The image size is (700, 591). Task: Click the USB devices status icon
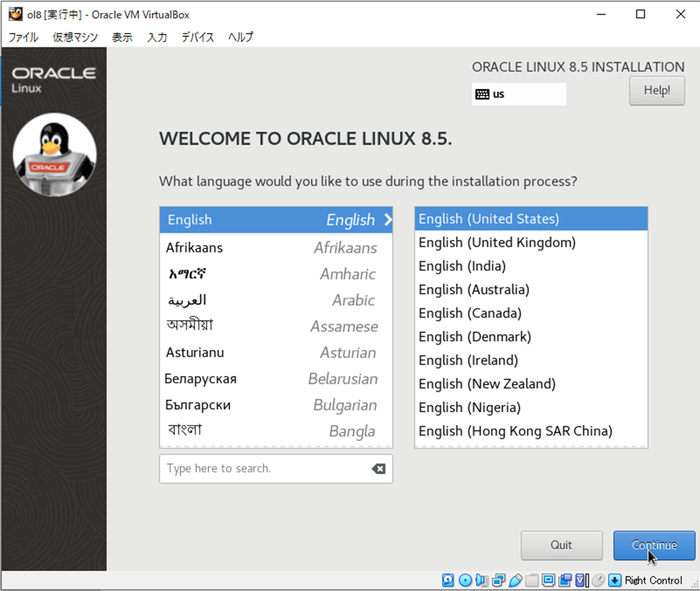pos(514,580)
